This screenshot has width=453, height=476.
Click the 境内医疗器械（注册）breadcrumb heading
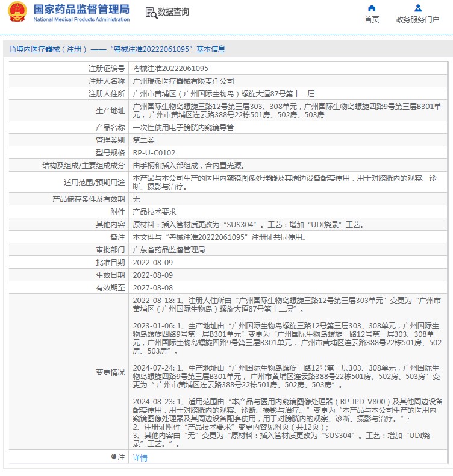click(x=117, y=49)
